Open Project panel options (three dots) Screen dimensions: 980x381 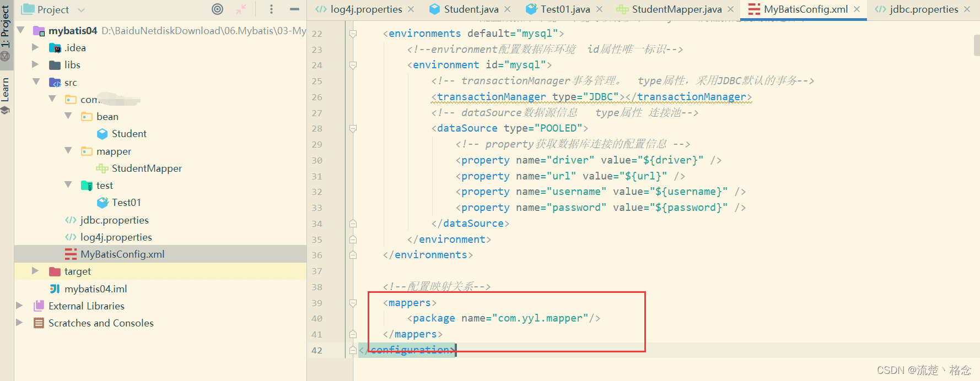(x=271, y=9)
